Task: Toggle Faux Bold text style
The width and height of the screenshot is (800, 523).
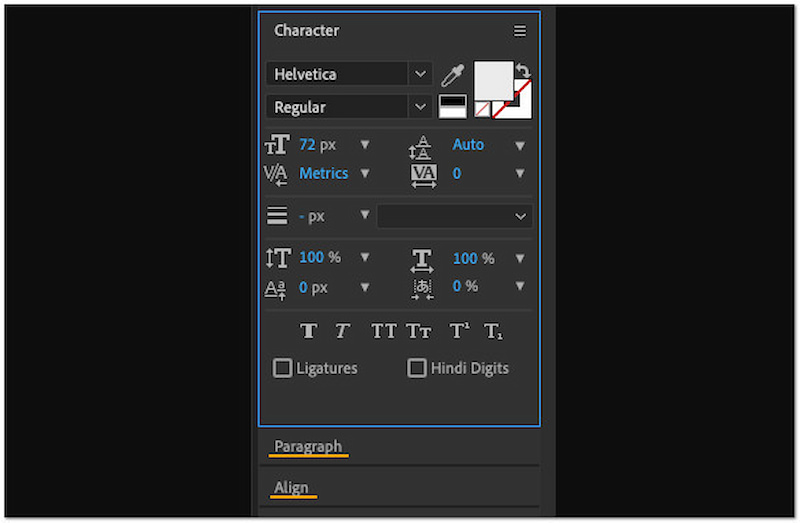Action: coord(309,331)
